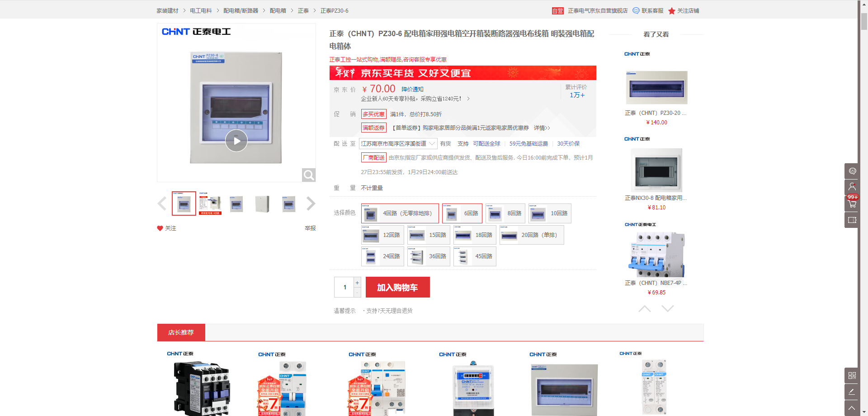Open the 配电箱/断路器 breadcrumb

pos(241,10)
